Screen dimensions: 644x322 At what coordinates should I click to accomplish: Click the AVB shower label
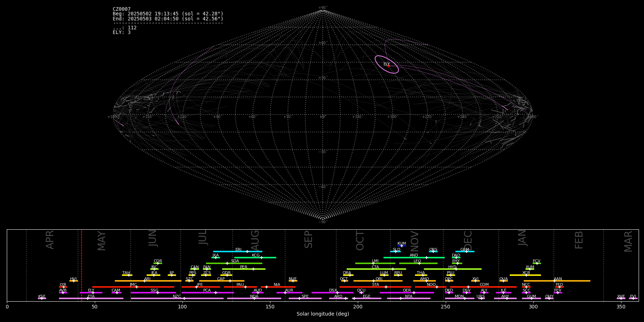63,291
